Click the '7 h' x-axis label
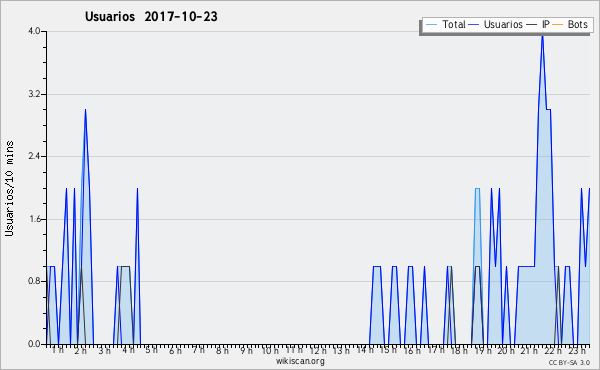 click(x=199, y=350)
